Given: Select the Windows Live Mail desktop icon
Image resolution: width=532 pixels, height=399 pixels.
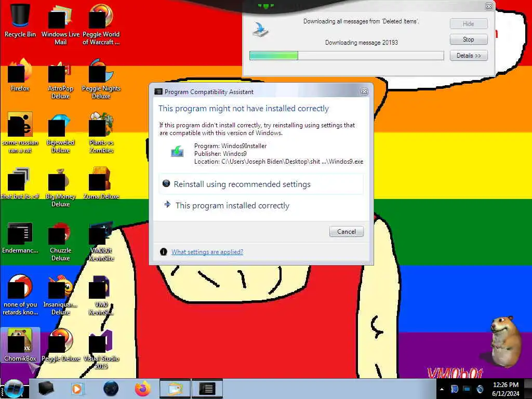Looking at the screenshot, I should pyautogui.click(x=60, y=24).
